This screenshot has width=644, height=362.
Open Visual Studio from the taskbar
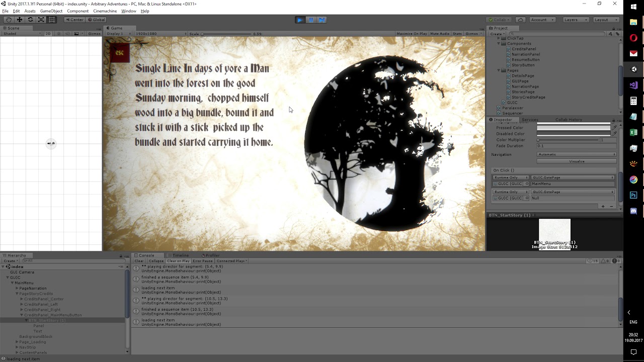633,85
